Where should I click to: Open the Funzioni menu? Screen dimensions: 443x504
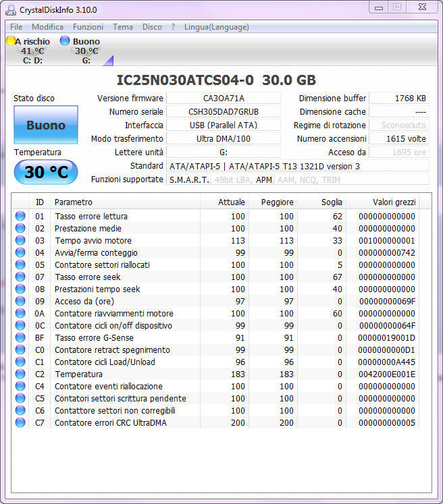click(x=88, y=27)
